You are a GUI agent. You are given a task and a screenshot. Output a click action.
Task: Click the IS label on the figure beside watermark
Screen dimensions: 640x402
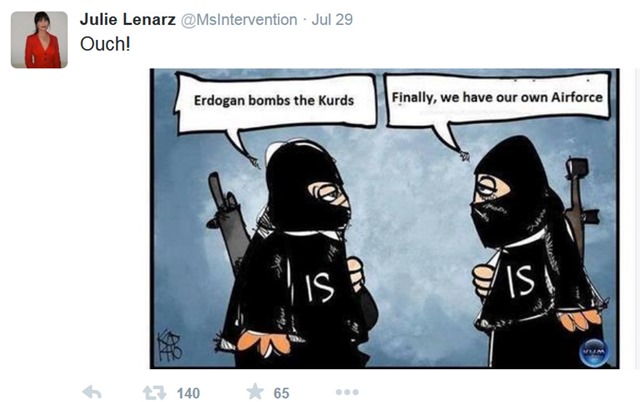click(520, 281)
